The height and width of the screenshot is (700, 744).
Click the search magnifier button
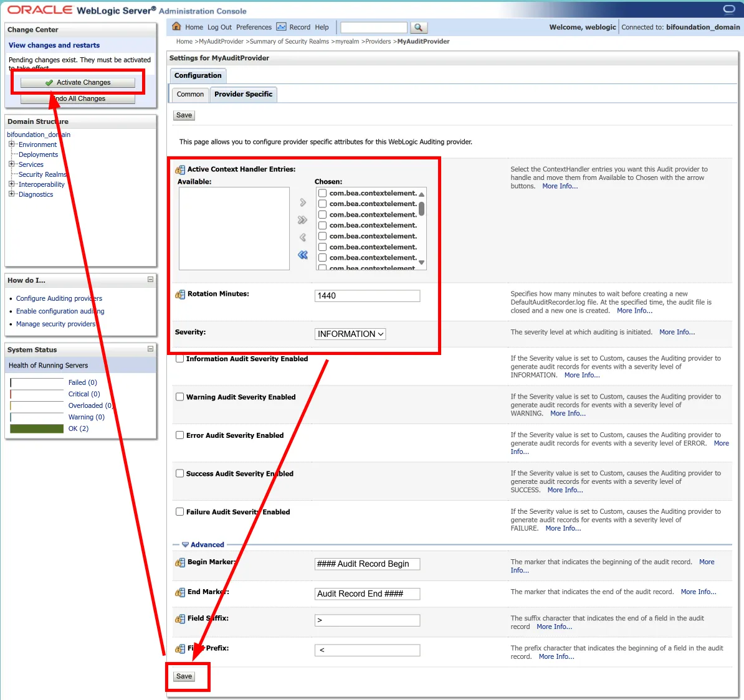(x=418, y=27)
